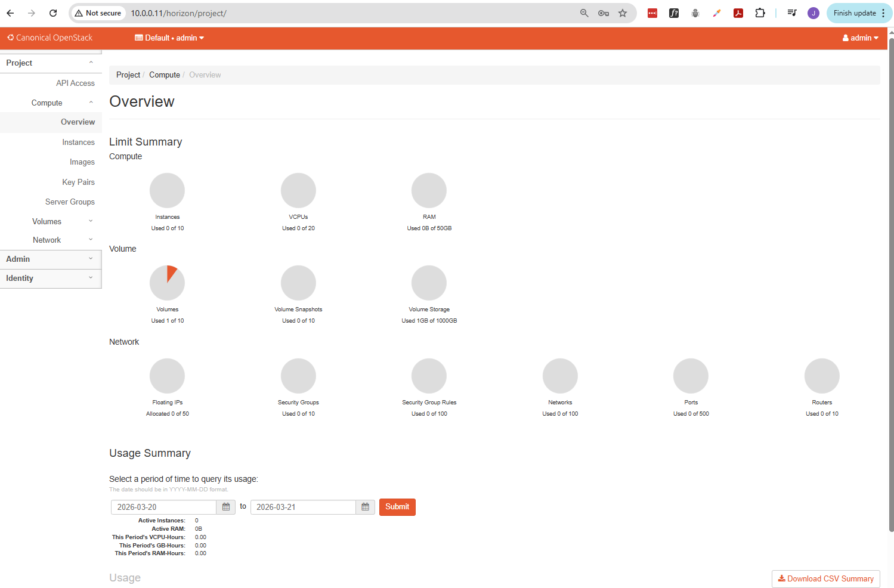Open the end date calendar picker

[x=365, y=507]
